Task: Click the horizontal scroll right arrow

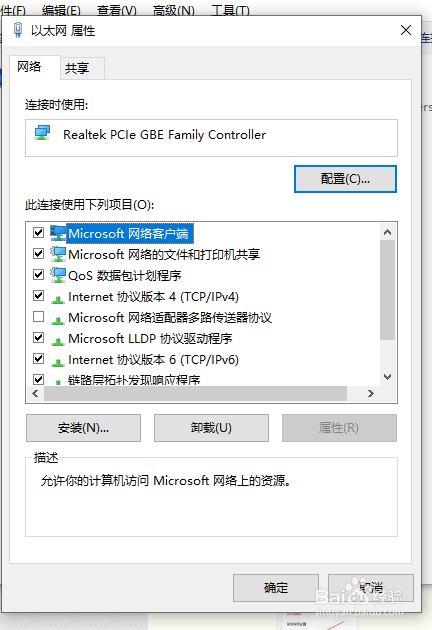Action: coord(371,394)
